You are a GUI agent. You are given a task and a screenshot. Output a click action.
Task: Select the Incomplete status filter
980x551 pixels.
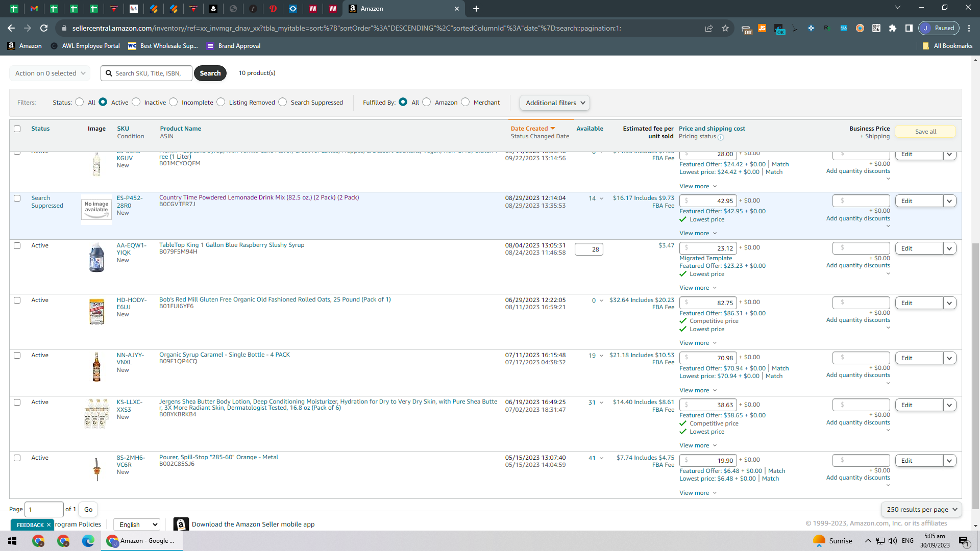tap(174, 102)
